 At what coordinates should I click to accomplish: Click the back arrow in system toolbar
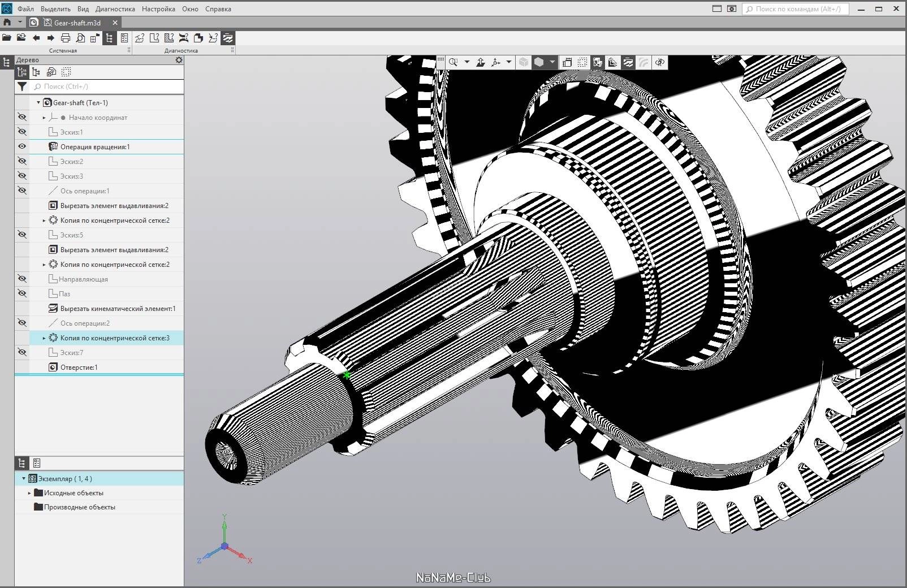(36, 38)
